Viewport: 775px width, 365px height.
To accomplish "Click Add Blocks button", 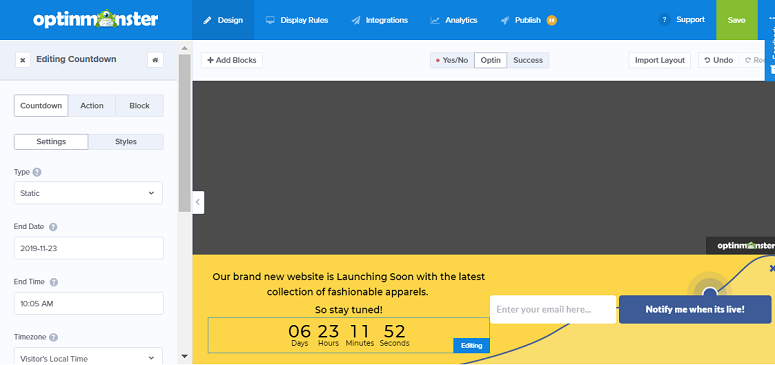I will [x=232, y=60].
